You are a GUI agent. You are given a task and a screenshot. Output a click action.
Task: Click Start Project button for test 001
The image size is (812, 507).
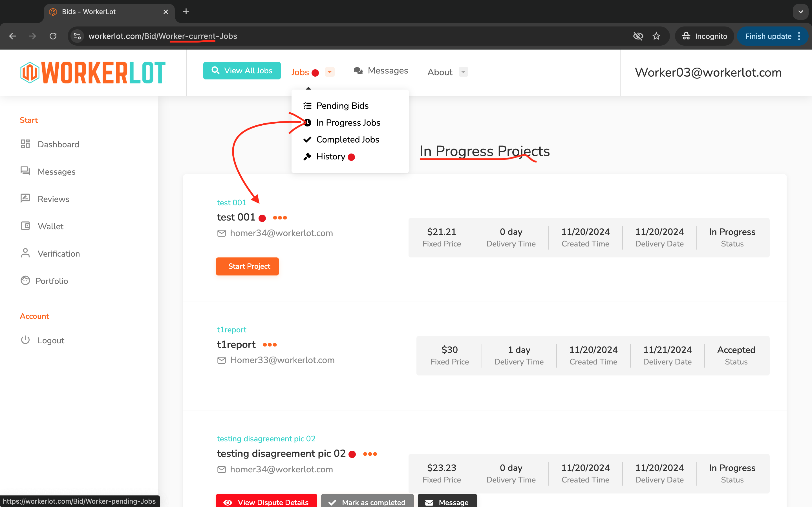pyautogui.click(x=248, y=266)
